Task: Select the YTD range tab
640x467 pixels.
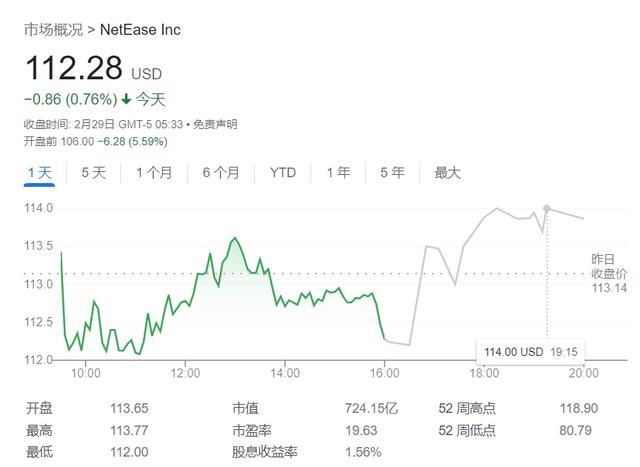Action: [x=282, y=173]
